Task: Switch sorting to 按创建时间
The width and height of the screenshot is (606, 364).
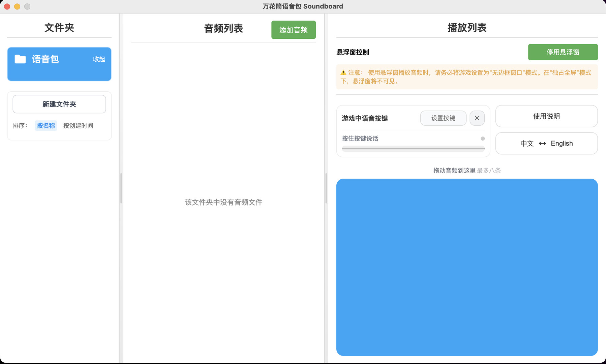Action: point(78,125)
